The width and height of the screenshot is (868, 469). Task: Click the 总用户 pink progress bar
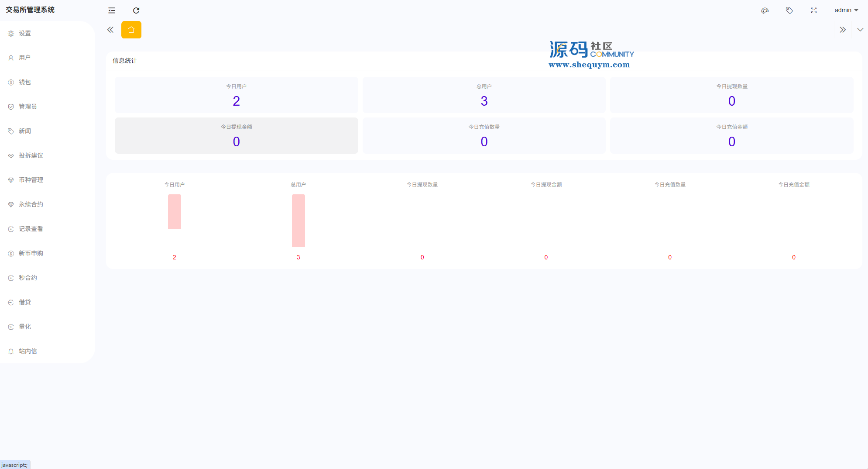(x=298, y=221)
